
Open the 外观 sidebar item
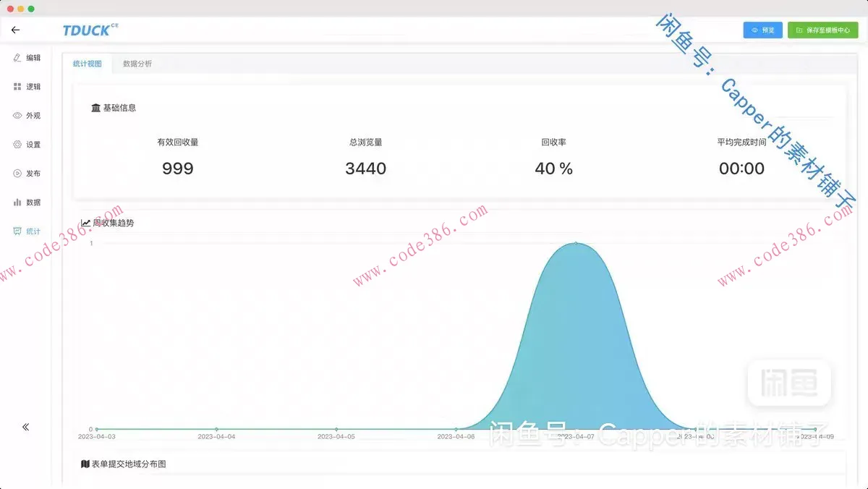pyautogui.click(x=27, y=116)
